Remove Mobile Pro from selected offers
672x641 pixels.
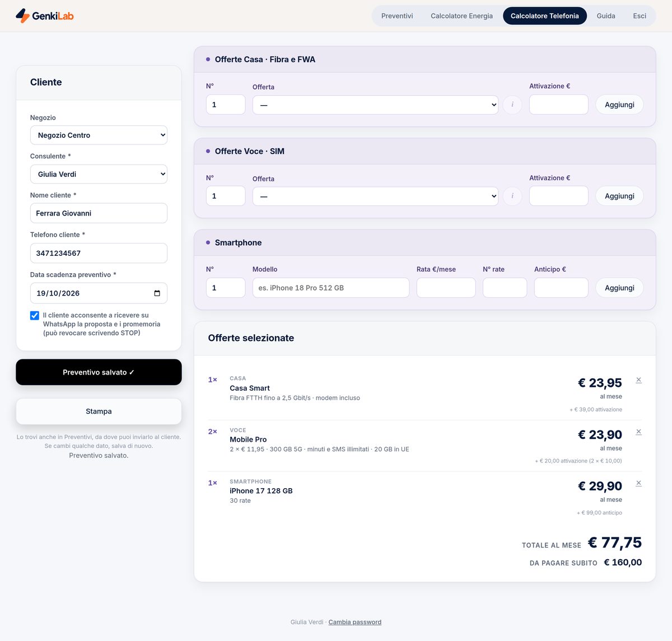pos(638,432)
